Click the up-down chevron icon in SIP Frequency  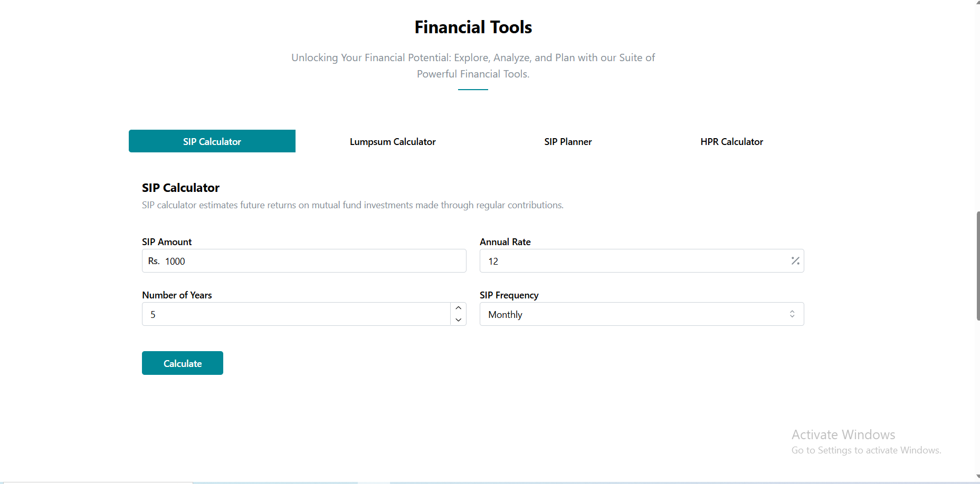pos(792,314)
